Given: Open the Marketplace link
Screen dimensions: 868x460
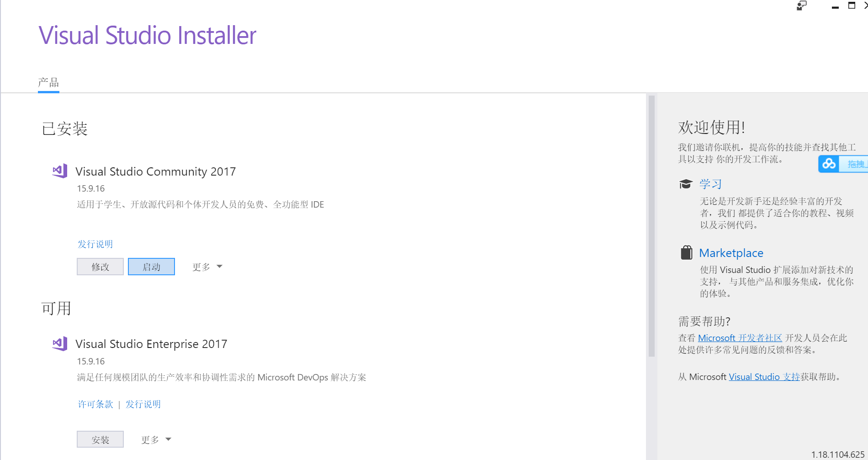Looking at the screenshot, I should click(x=731, y=253).
